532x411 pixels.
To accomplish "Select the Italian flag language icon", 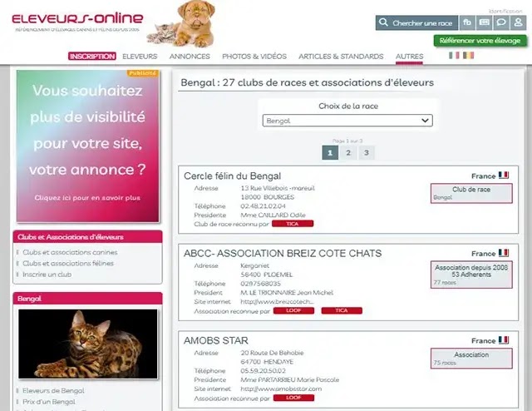I will pos(454,55).
